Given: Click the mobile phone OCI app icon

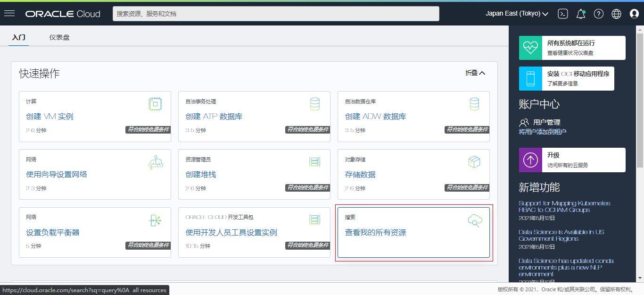Looking at the screenshot, I should (530, 78).
